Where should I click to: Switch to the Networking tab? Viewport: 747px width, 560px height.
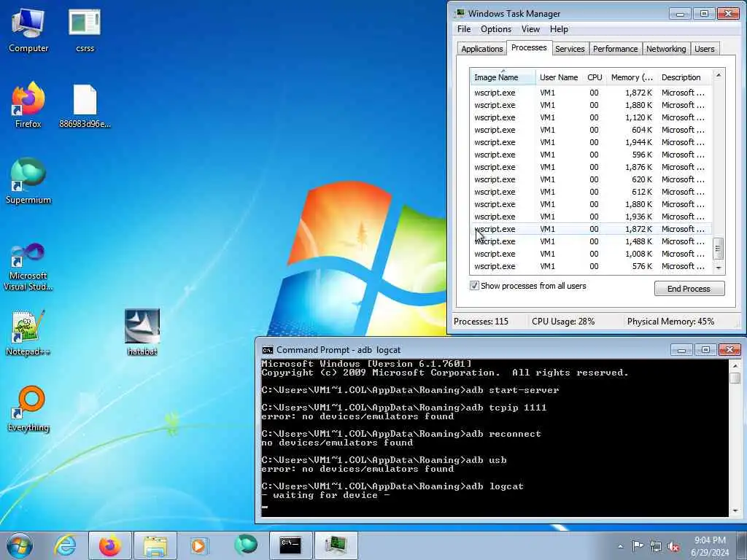(666, 49)
